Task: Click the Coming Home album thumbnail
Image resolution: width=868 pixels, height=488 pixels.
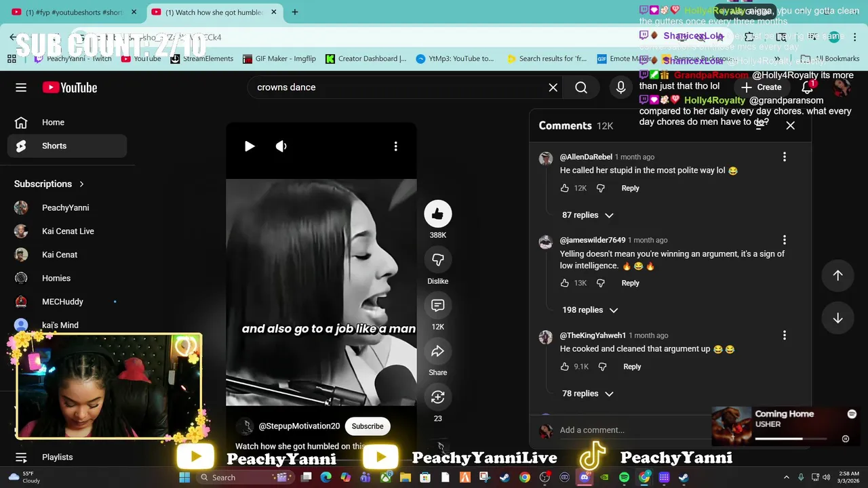Action: [x=732, y=426]
